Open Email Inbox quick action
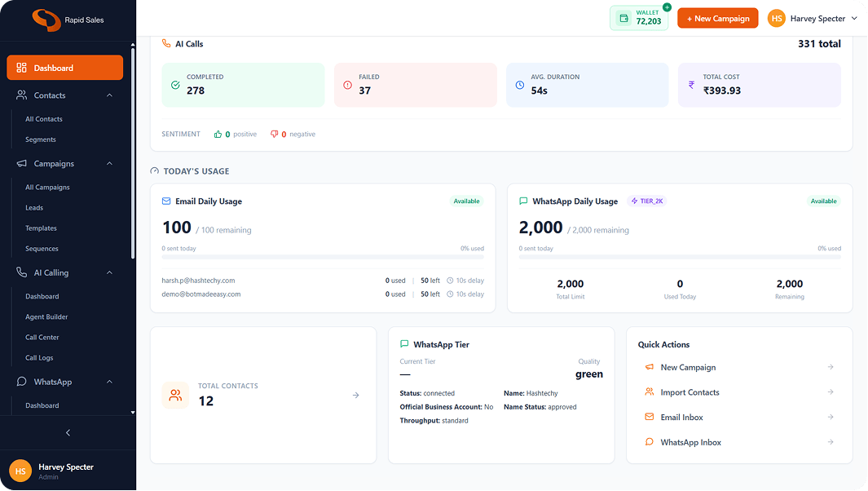 (x=739, y=418)
